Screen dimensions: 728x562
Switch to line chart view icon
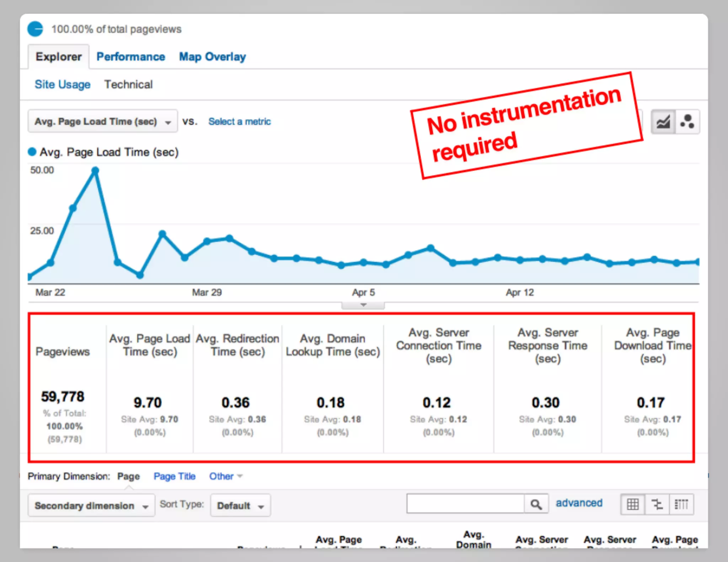[x=663, y=122]
